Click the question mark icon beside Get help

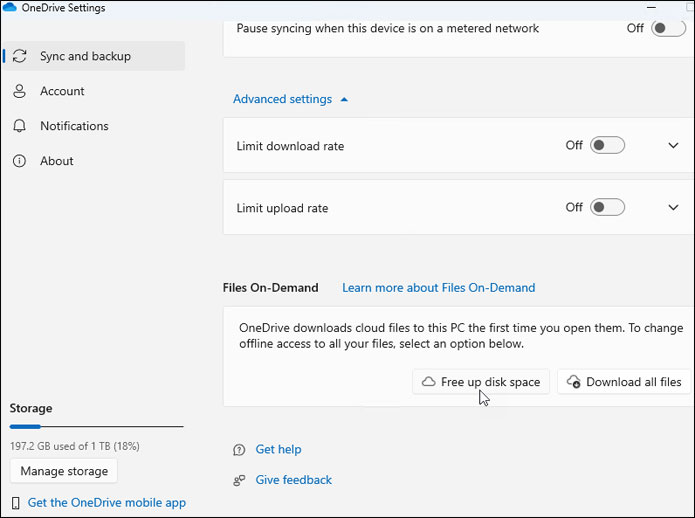pyautogui.click(x=239, y=450)
